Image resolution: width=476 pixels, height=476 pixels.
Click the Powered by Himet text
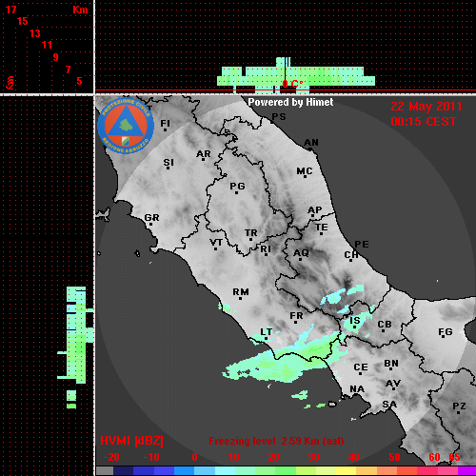point(290,102)
